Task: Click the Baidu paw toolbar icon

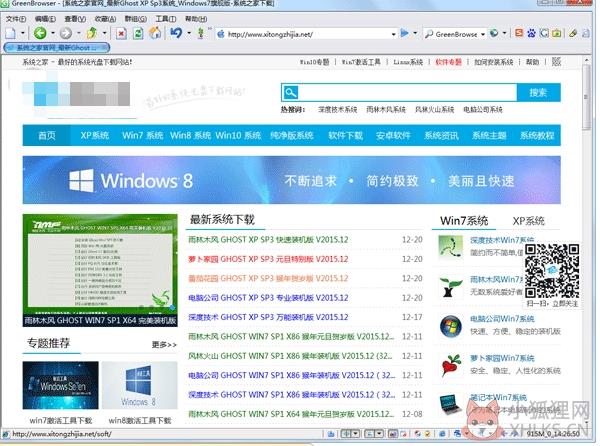Action: 532,33
